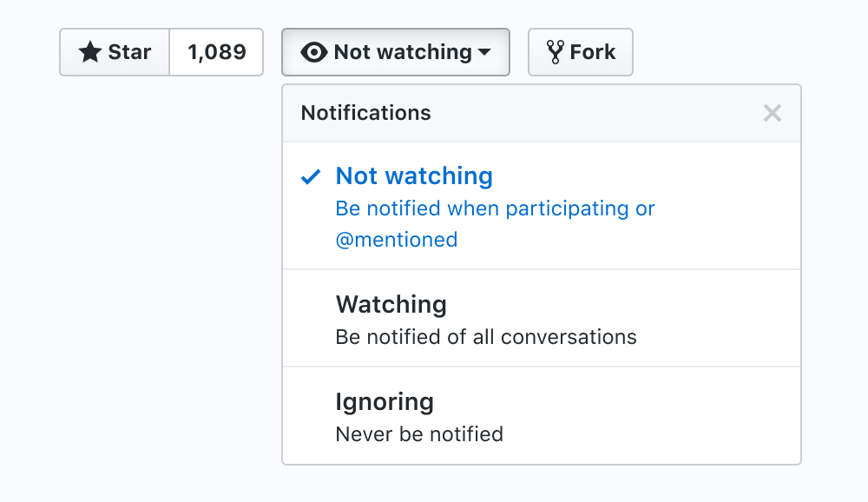The height and width of the screenshot is (502, 868).
Task: Open the stargazers count 1,089
Action: (216, 52)
